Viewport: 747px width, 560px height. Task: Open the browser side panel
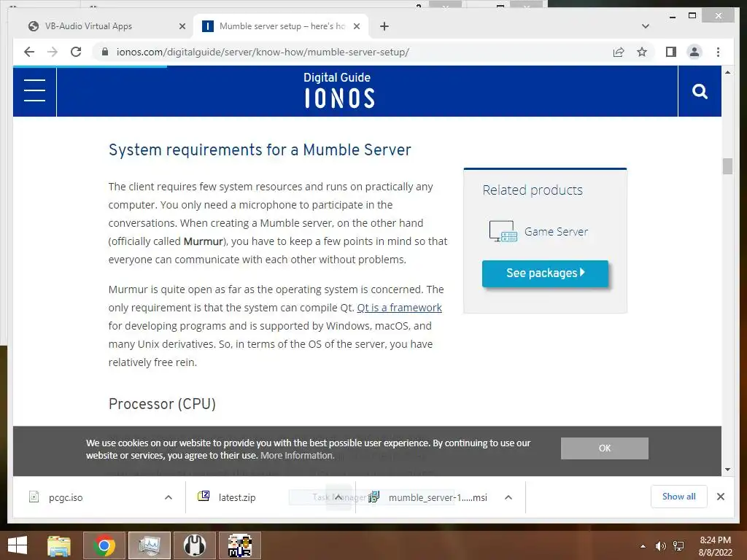coord(671,52)
